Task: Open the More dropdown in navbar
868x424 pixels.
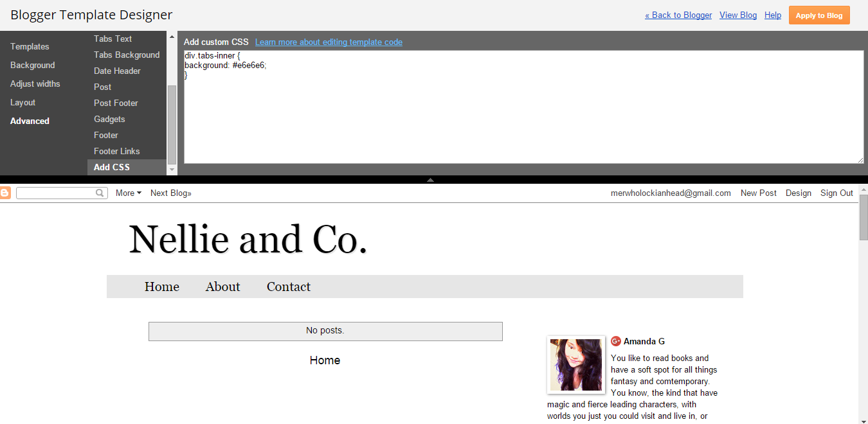Action: [x=128, y=193]
